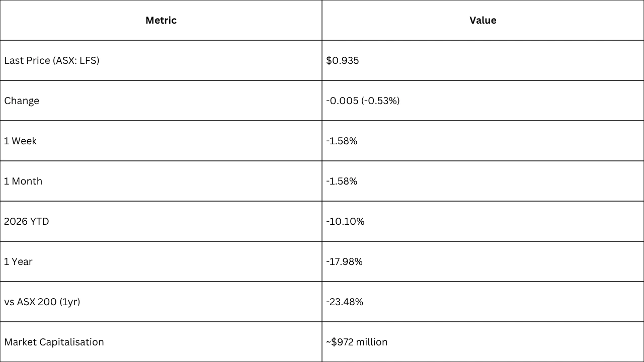The image size is (644, 362).
Task: Select the -17.98% value cell
Action: click(x=344, y=261)
